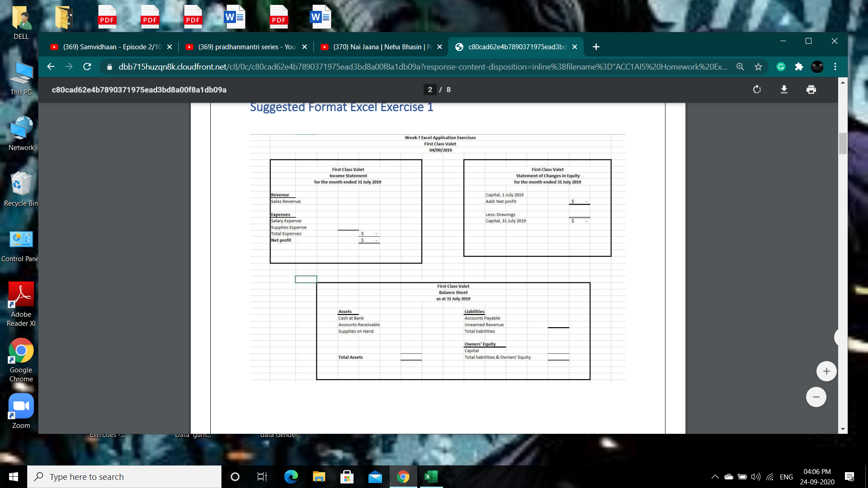This screenshot has width=868, height=488.
Task: Bookmark this page with the star icon
Action: tap(758, 67)
